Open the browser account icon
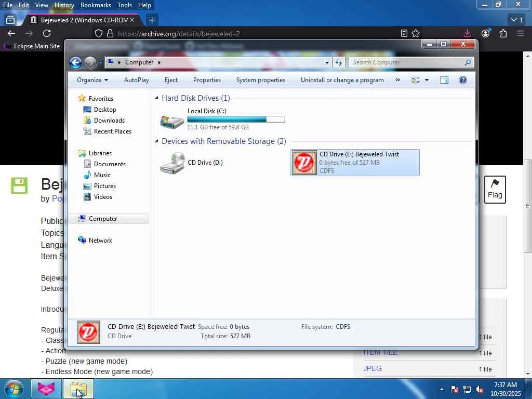 [486, 33]
